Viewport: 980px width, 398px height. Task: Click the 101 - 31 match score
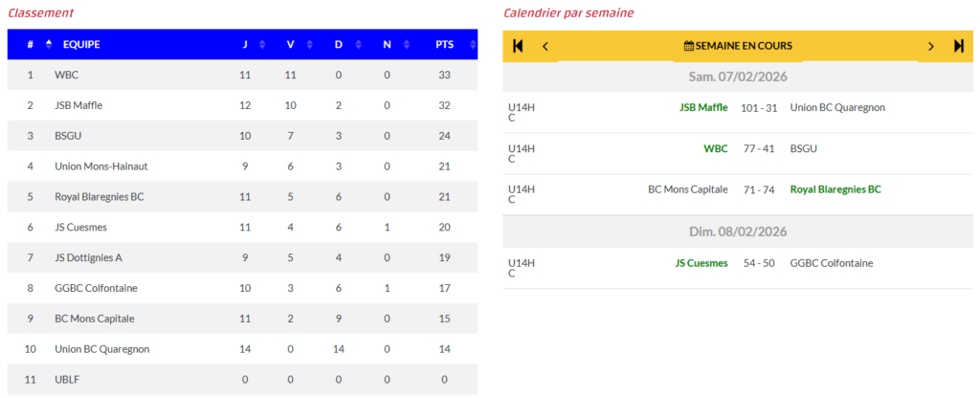[x=759, y=108]
